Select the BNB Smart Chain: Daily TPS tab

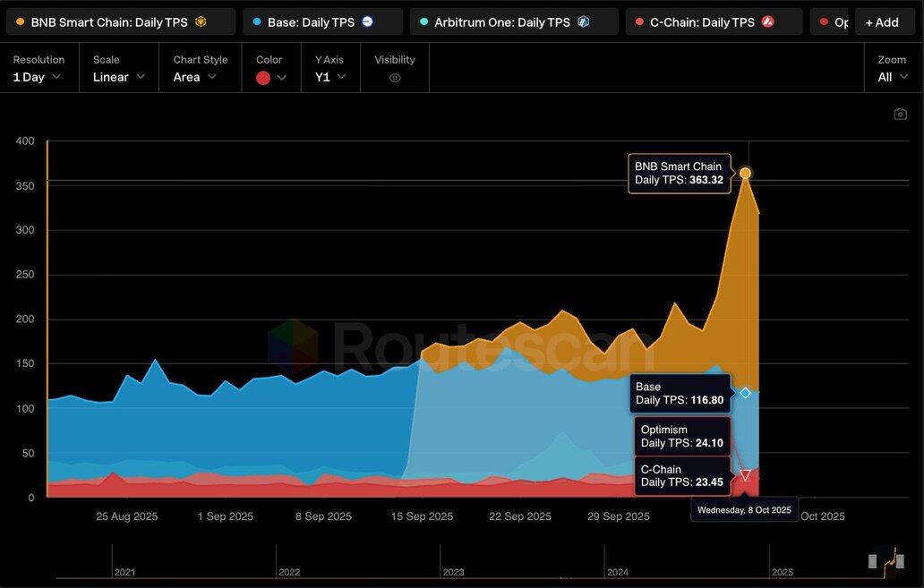pyautogui.click(x=109, y=21)
